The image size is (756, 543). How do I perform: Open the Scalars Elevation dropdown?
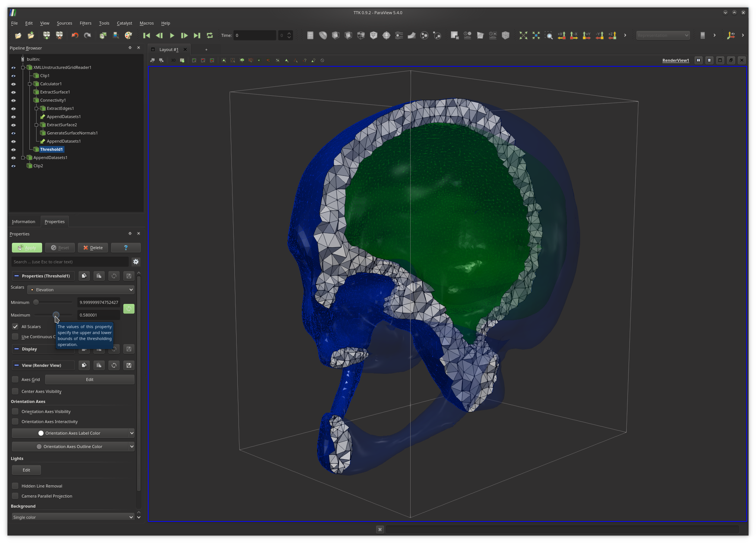click(81, 290)
